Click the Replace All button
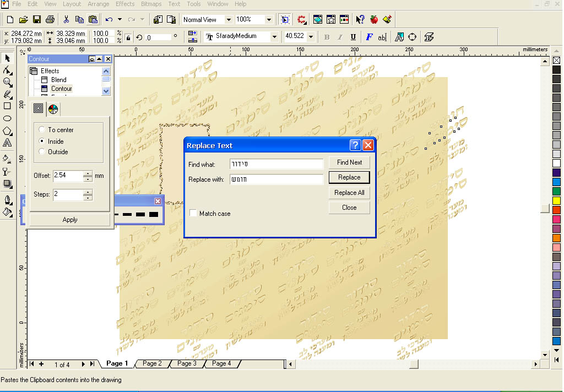The height and width of the screenshot is (392, 564). 349,192
